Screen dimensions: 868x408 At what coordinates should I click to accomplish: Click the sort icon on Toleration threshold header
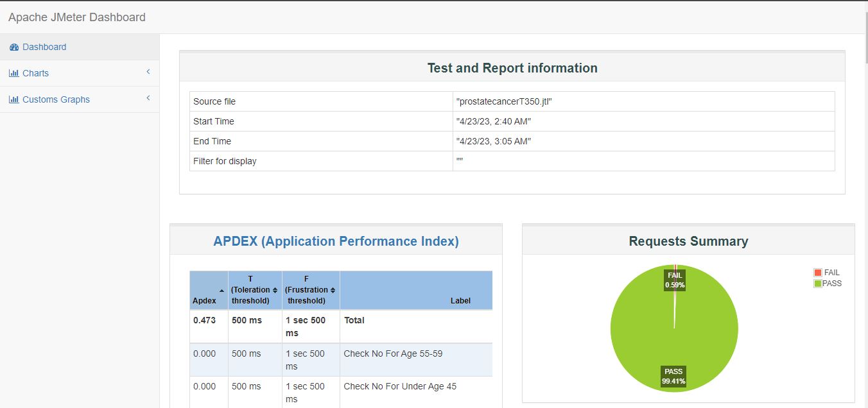pos(275,289)
